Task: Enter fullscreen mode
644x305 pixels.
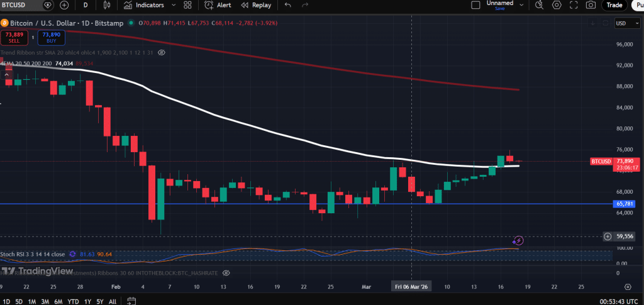Action: click(x=574, y=5)
